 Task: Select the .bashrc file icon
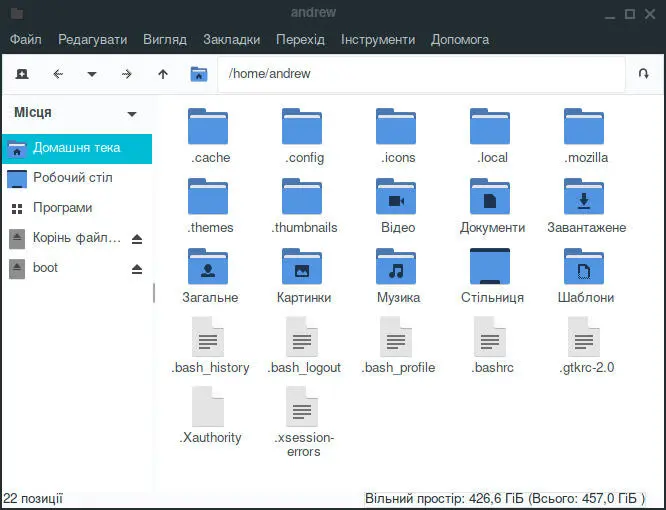point(490,337)
